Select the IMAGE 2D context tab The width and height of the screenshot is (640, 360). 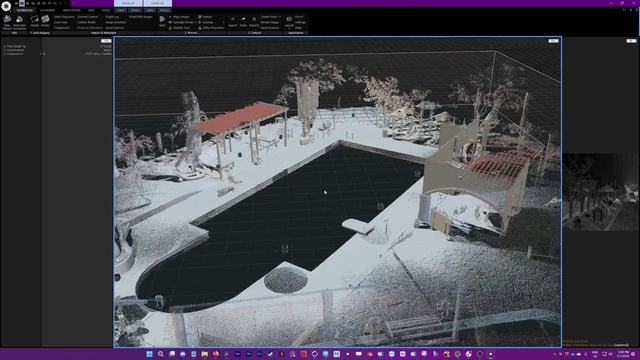128,3
